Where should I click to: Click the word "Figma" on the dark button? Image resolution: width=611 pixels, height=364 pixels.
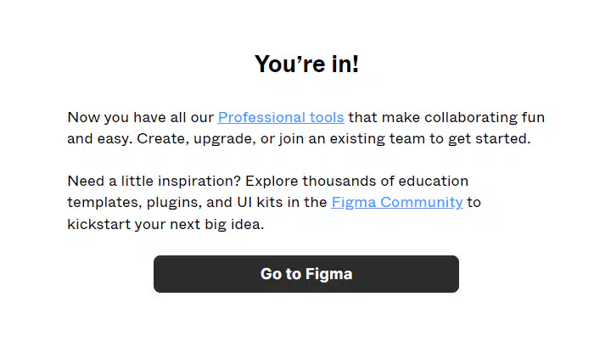tap(329, 274)
